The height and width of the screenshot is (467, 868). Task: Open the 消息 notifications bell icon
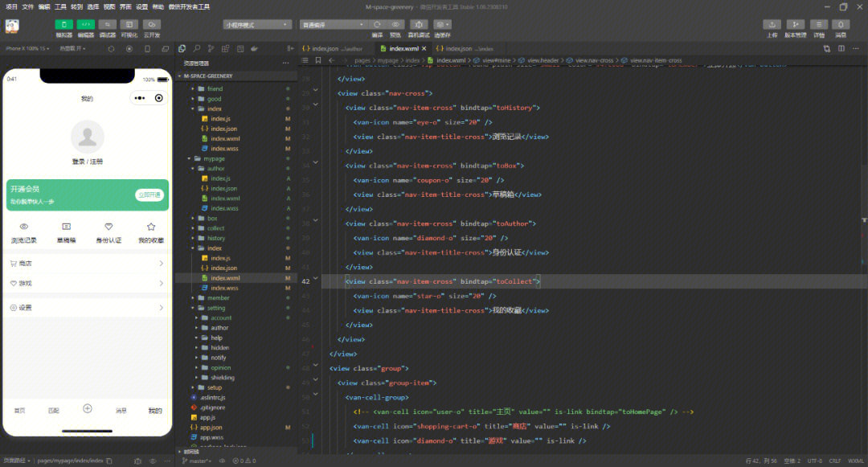click(841, 24)
